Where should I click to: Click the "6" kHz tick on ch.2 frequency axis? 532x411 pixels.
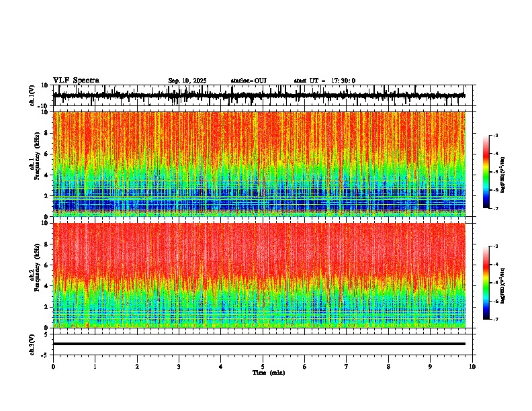(47, 265)
